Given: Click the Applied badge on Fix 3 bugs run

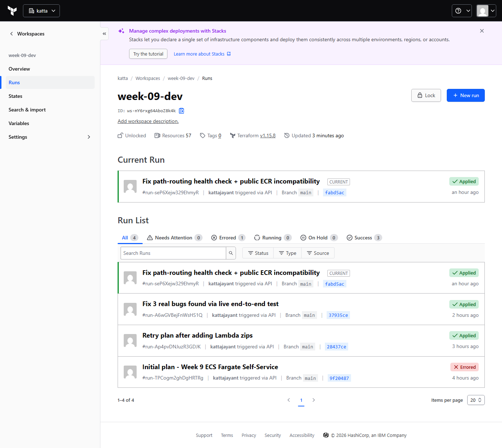Looking at the screenshot, I should pyautogui.click(x=464, y=304).
